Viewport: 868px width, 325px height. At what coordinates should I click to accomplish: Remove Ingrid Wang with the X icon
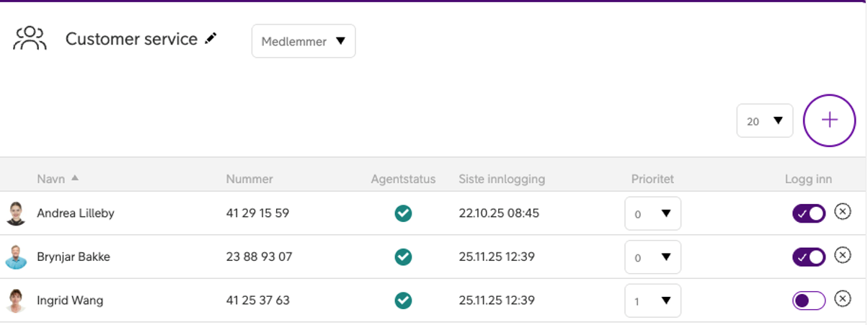(842, 299)
